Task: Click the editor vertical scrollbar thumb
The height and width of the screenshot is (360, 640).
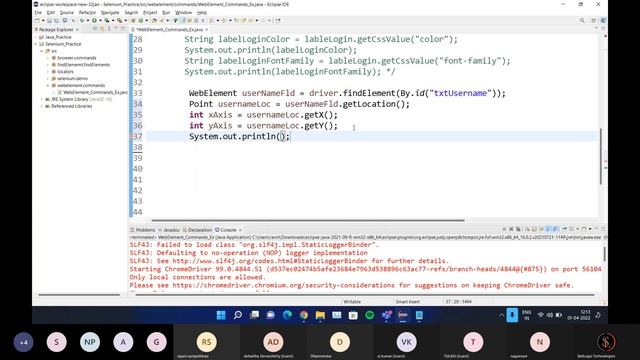Action: [600, 156]
